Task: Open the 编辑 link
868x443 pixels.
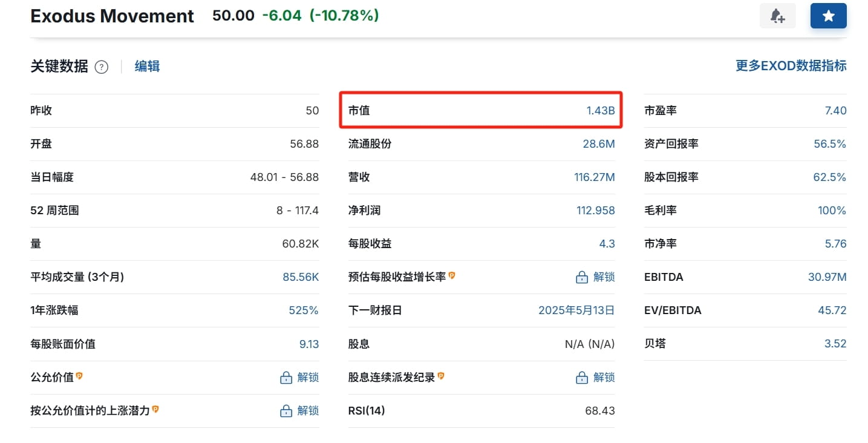Action: tap(147, 67)
